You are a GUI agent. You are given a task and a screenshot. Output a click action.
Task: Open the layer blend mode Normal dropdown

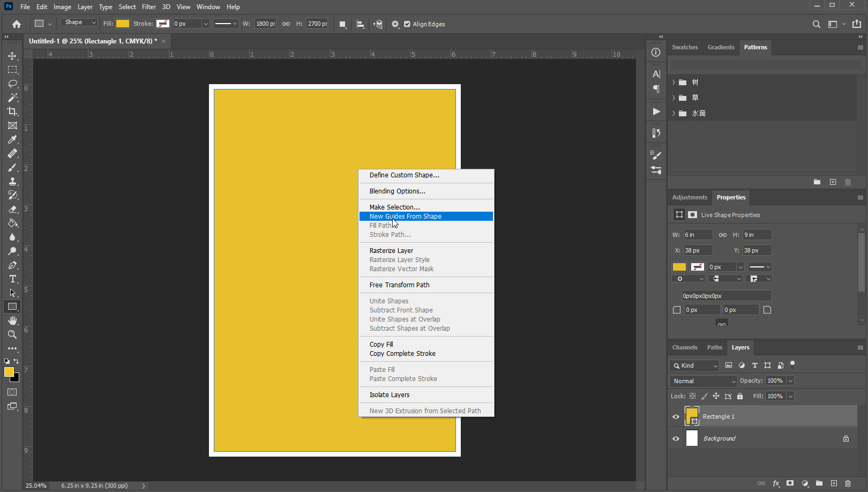pos(704,381)
